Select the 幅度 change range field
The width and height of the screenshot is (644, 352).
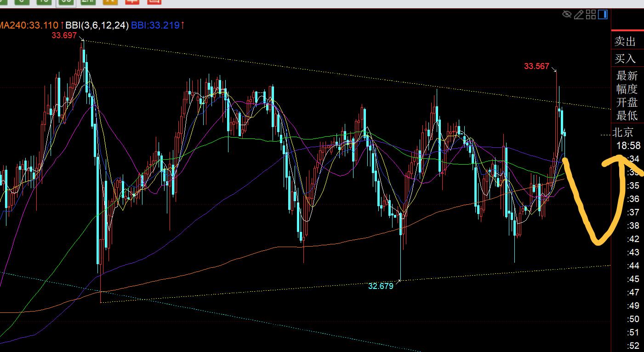(627, 89)
